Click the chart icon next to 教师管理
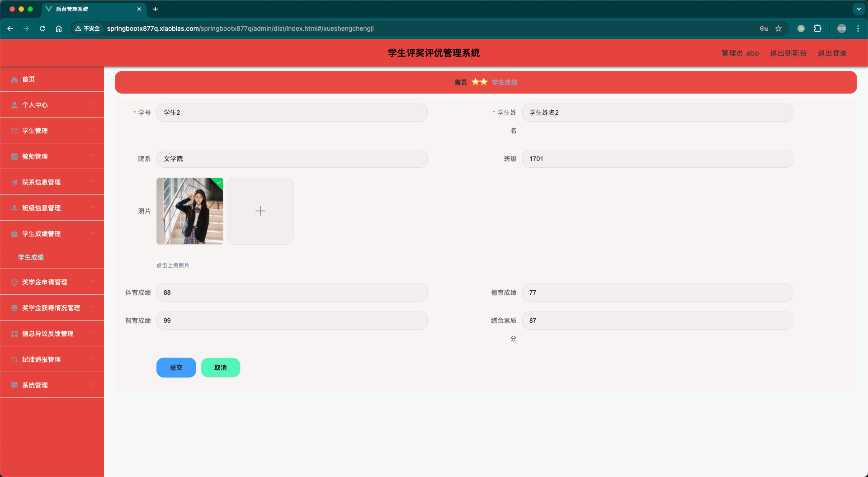 point(14,156)
